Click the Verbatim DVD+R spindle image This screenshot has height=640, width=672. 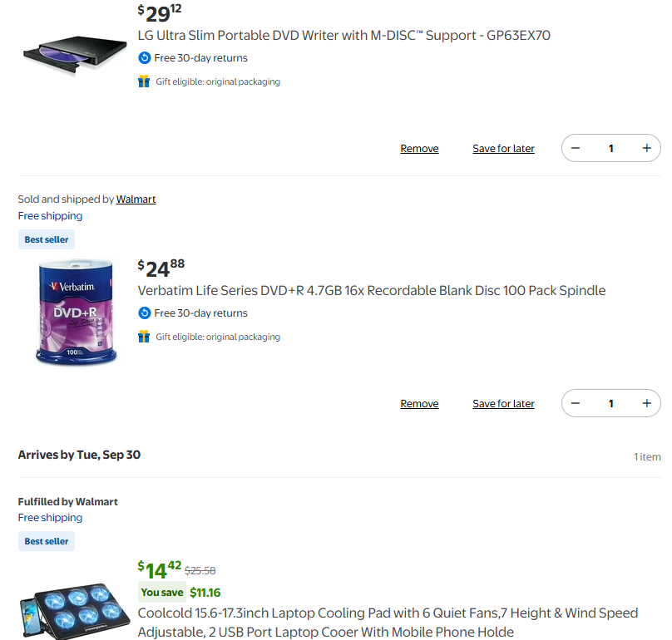[77, 313]
